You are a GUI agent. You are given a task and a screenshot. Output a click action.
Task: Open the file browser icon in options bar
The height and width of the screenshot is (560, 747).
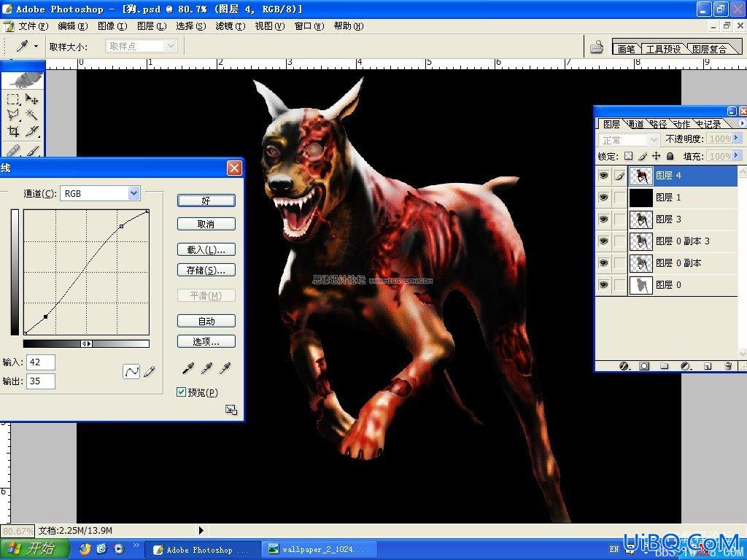[x=597, y=47]
